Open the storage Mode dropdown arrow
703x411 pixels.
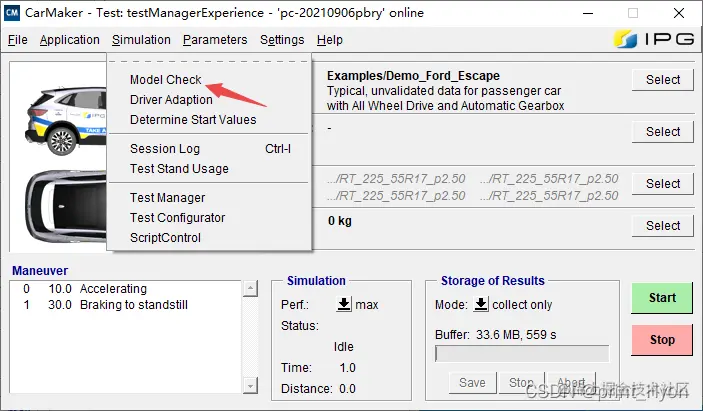point(481,304)
